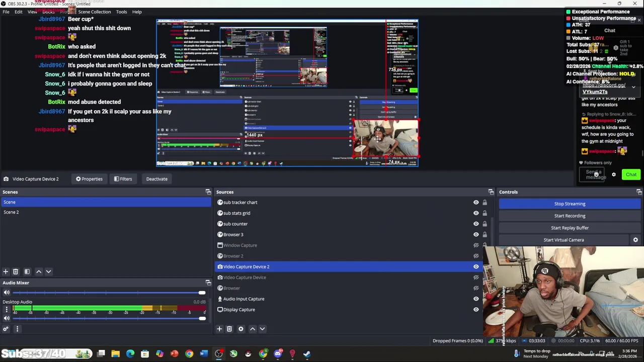Image resolution: width=644 pixels, height=362 pixels.
Task: Open Microsoft Edge from the taskbar
Action: (x=130, y=354)
